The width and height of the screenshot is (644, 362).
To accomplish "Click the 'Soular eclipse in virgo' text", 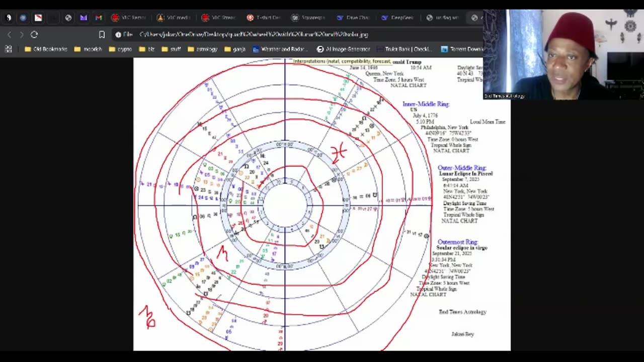I will pyautogui.click(x=462, y=248).
